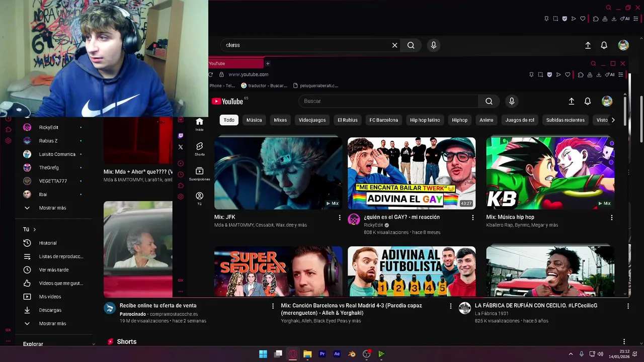Open the Tú section chevron in the back sidebar
Viewport: 644px width, 362px height.
(34, 229)
